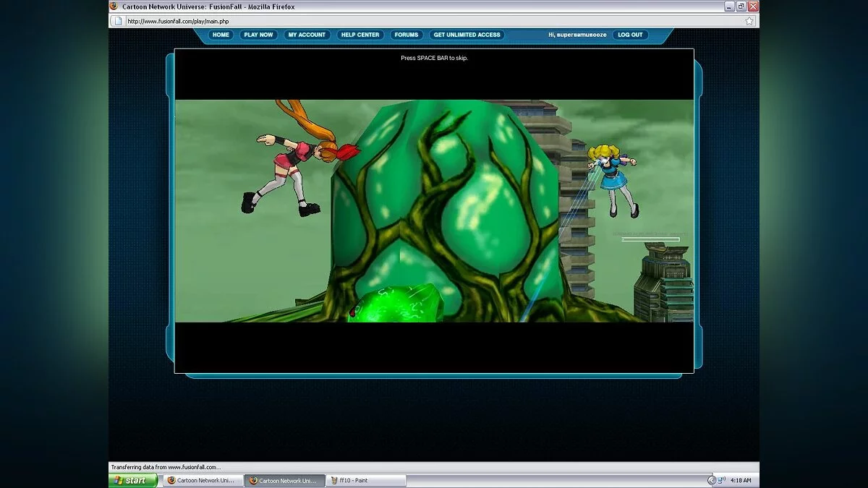Select the 'Press SPACE BAR to skip.' text
This screenshot has width=868, height=488.
tap(434, 58)
